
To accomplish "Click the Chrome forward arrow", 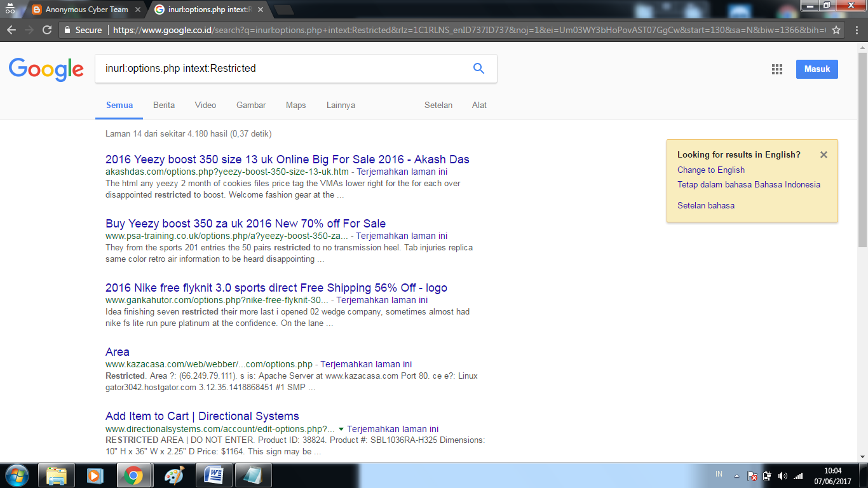I will [x=29, y=30].
